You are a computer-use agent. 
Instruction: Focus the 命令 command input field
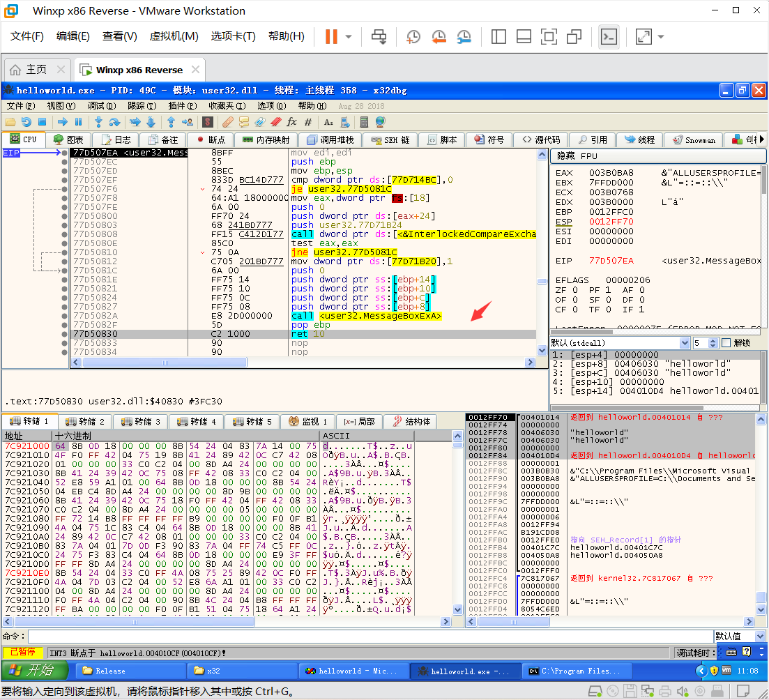[370, 637]
